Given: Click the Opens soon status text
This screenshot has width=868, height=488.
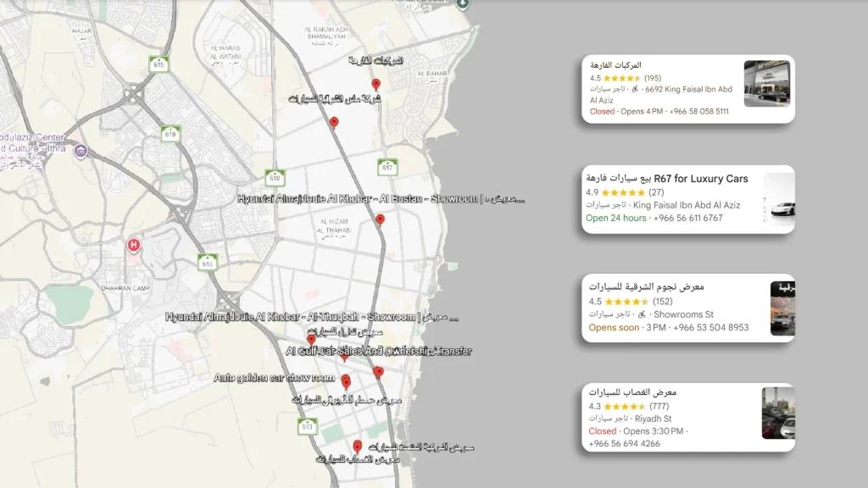Looking at the screenshot, I should pos(614,328).
